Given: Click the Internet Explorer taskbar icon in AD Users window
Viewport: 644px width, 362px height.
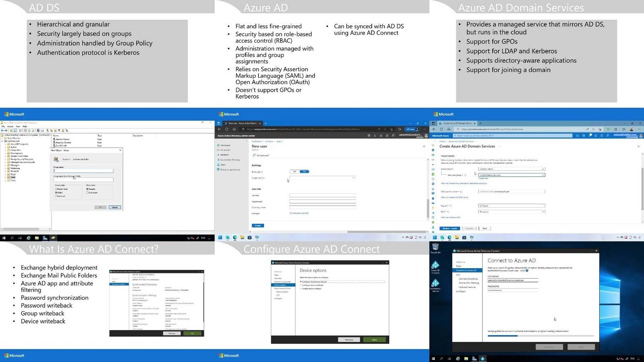Looking at the screenshot, I should point(29,238).
